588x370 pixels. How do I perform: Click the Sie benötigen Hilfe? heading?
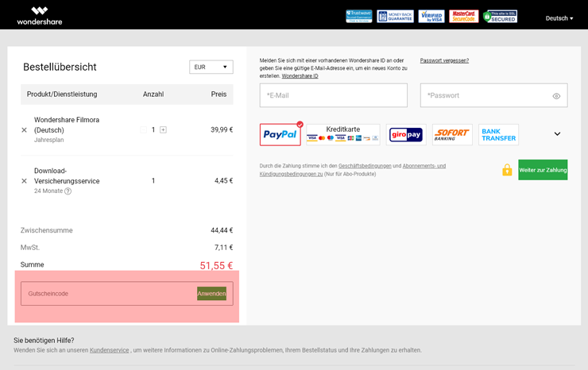[x=44, y=341]
